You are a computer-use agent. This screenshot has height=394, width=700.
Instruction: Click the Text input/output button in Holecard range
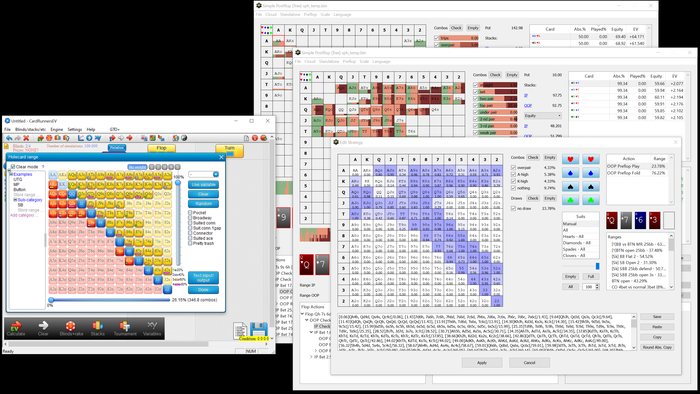tap(203, 278)
